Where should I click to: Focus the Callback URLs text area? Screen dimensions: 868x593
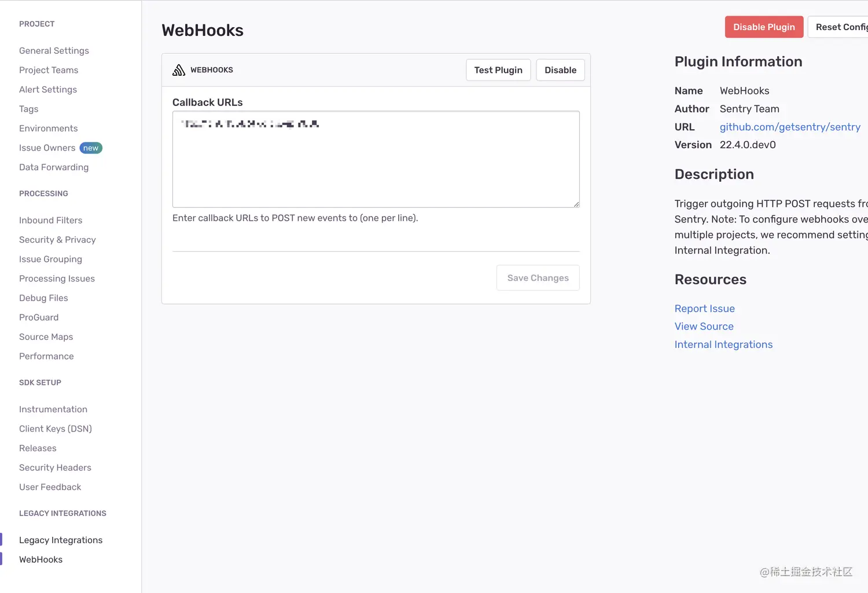(376, 159)
